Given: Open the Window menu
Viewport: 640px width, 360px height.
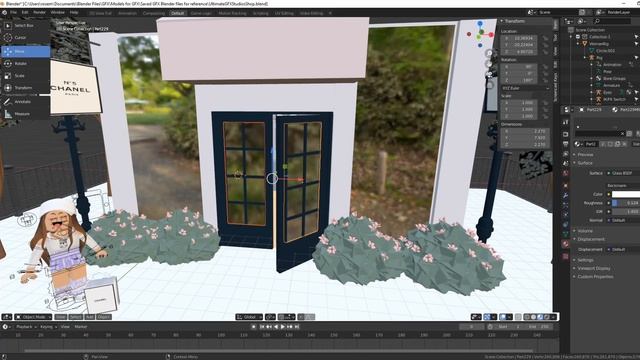Looking at the screenshot, I should (x=58, y=13).
